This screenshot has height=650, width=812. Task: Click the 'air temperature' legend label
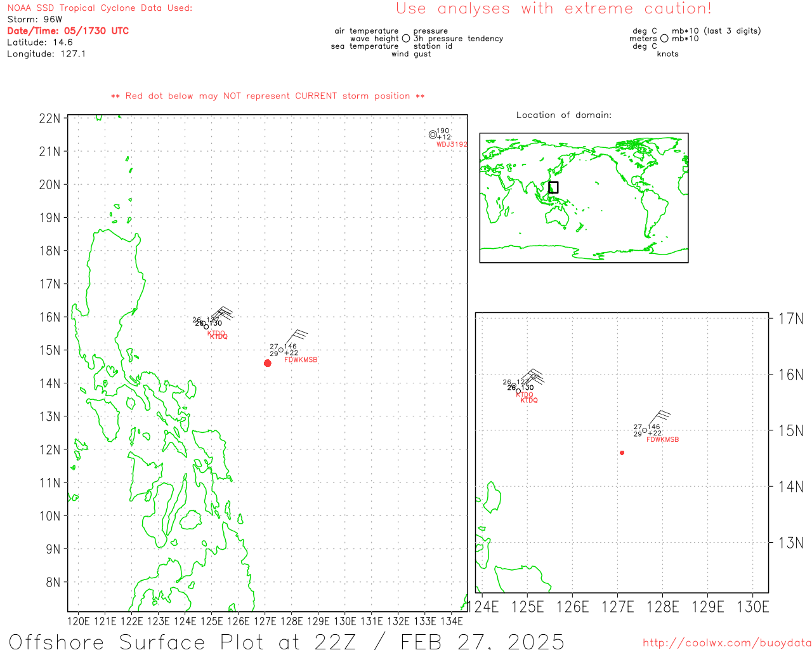[x=367, y=30]
